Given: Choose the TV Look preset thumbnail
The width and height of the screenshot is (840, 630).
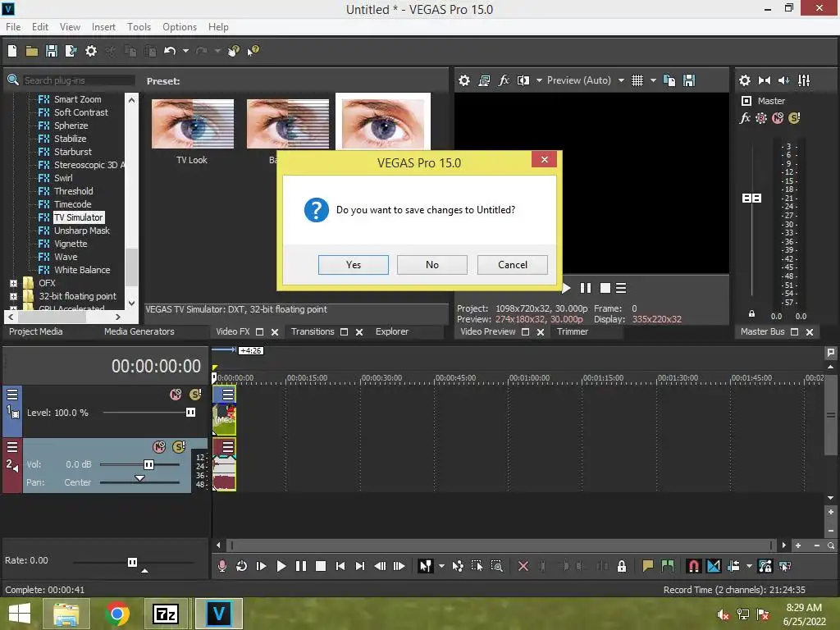Looking at the screenshot, I should pyautogui.click(x=192, y=124).
